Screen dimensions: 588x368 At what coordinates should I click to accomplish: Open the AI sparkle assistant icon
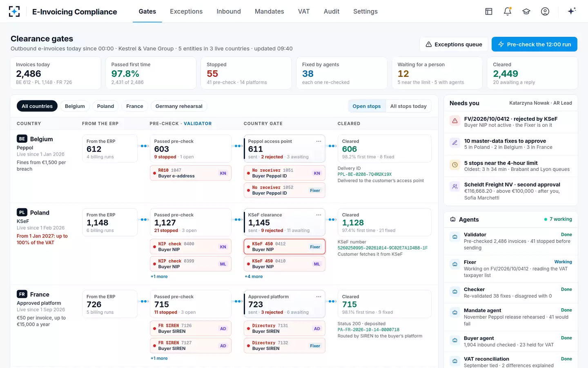[572, 11]
